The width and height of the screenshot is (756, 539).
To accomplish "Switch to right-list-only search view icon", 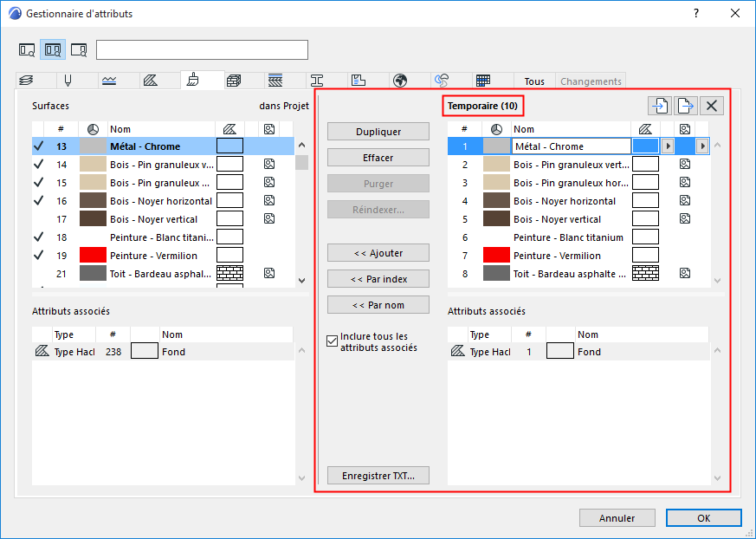I will (79, 49).
